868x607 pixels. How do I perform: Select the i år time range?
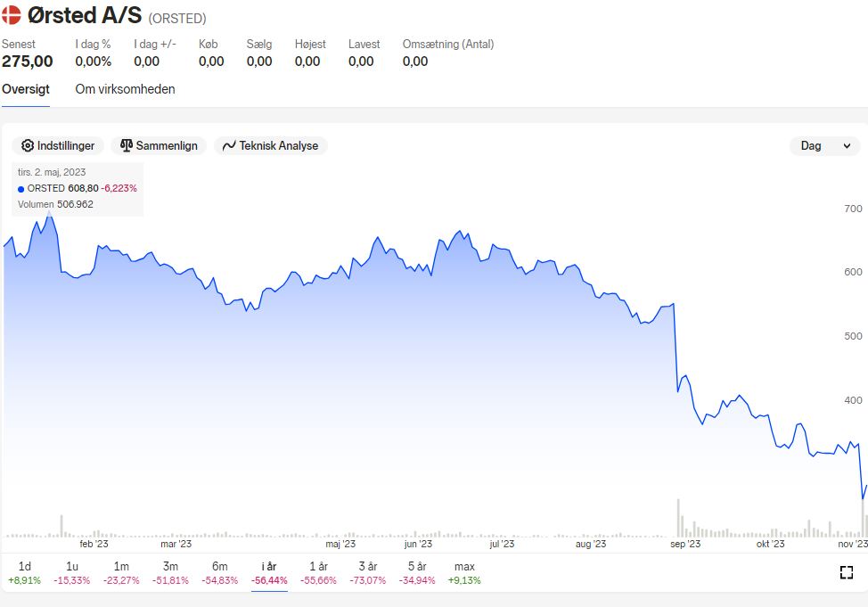click(x=269, y=572)
